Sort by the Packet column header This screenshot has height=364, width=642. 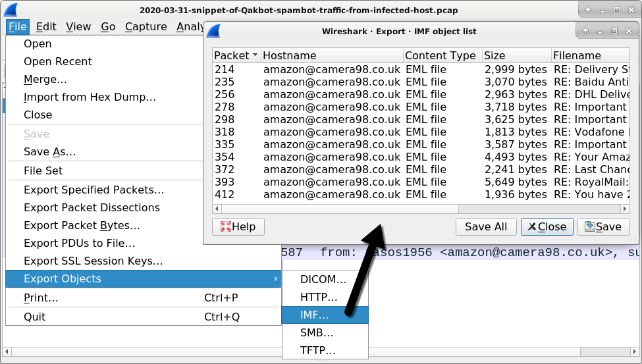[x=236, y=55]
